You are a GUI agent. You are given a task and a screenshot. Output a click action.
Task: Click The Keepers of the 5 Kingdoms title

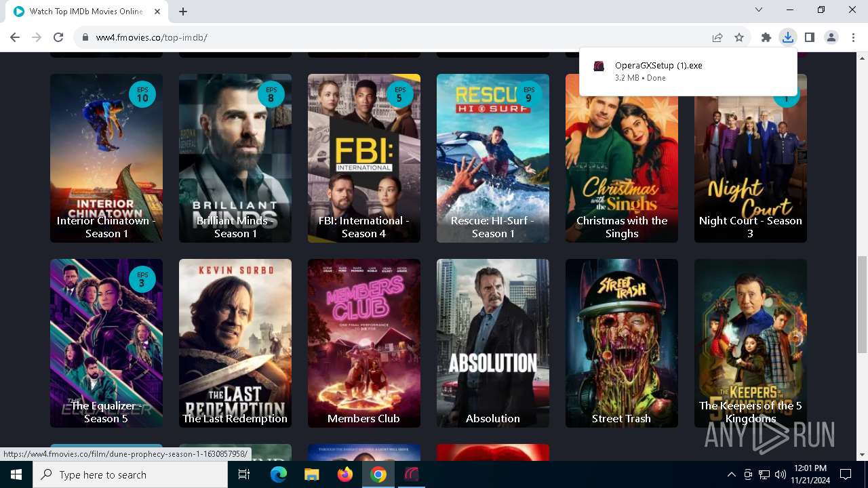tap(751, 412)
